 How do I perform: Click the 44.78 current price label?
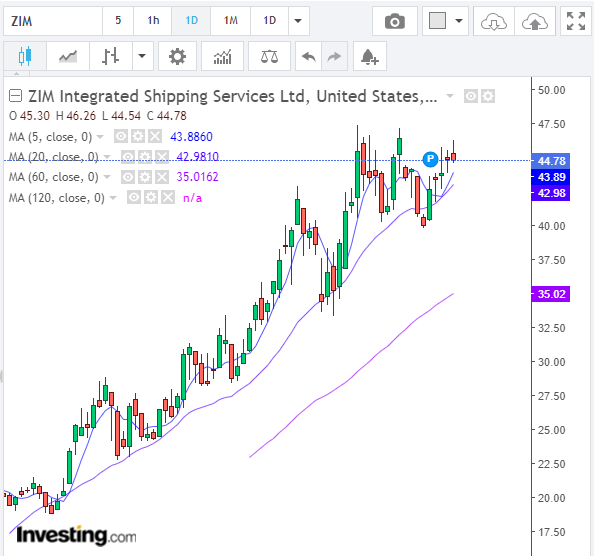coord(551,161)
